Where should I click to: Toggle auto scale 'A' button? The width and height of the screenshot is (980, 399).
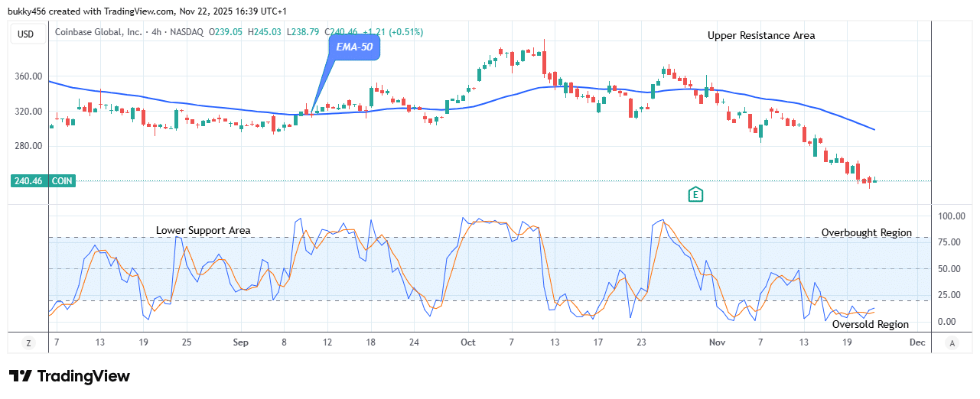pos(952,343)
